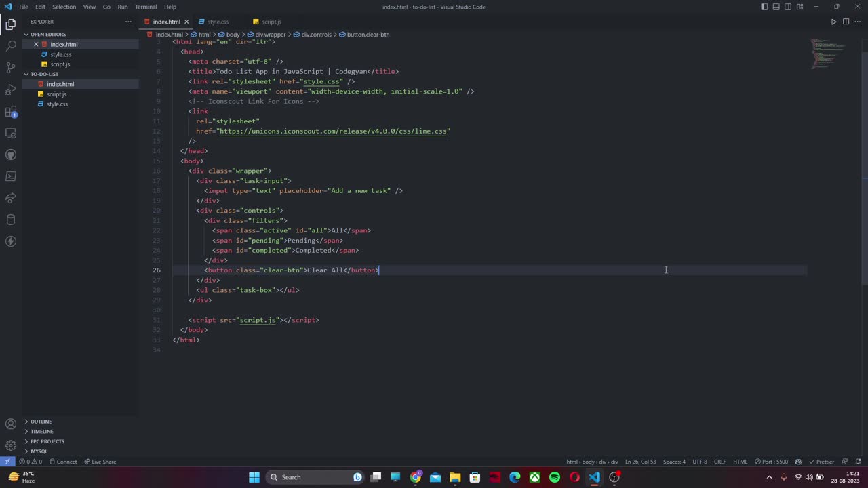Open script.js in TO-DO-LIST folder
Image resolution: width=868 pixels, height=488 pixels.
[56, 94]
